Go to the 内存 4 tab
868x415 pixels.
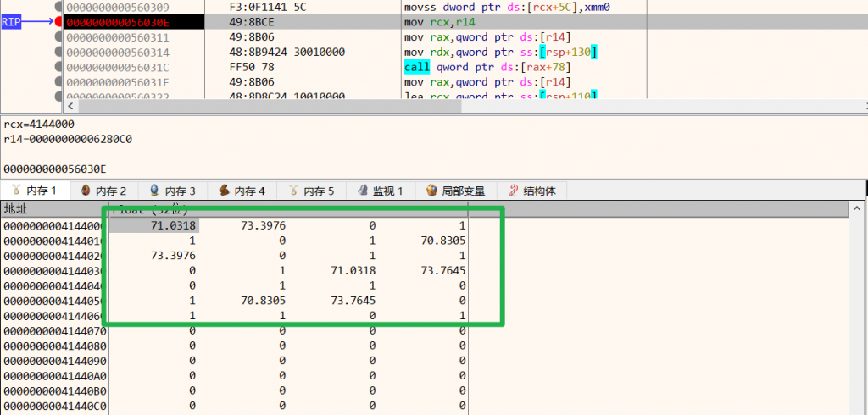242,191
